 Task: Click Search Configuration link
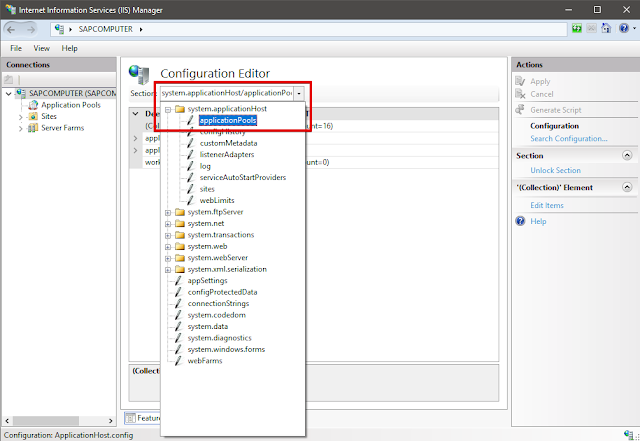click(569, 139)
